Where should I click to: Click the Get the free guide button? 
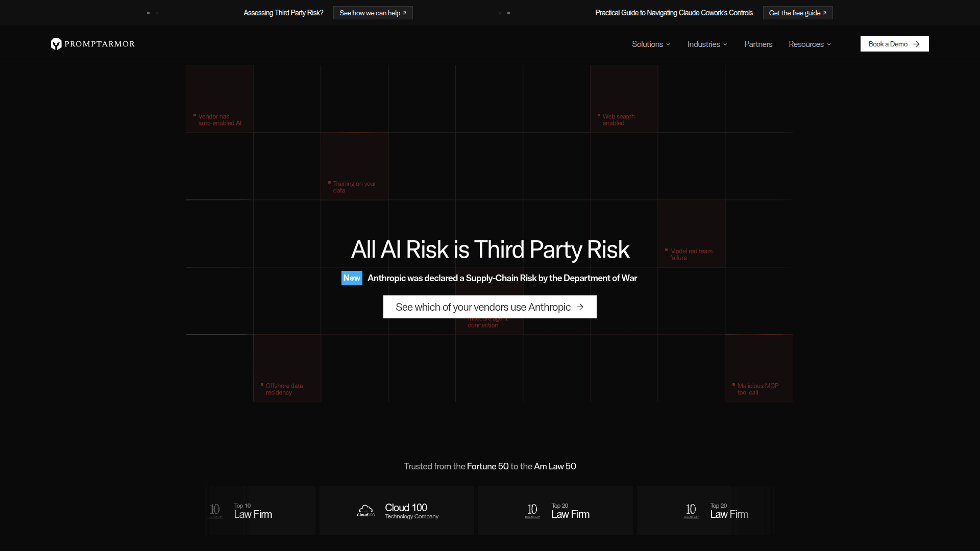coord(797,13)
